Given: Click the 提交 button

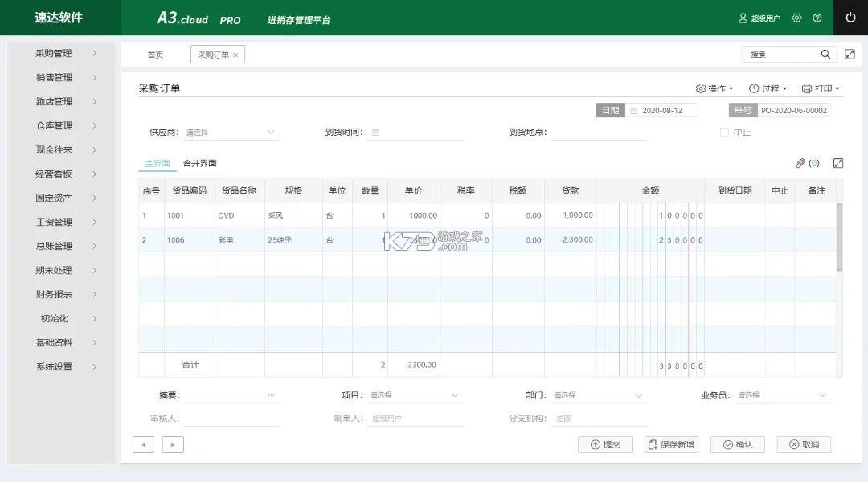Looking at the screenshot, I should point(605,444).
